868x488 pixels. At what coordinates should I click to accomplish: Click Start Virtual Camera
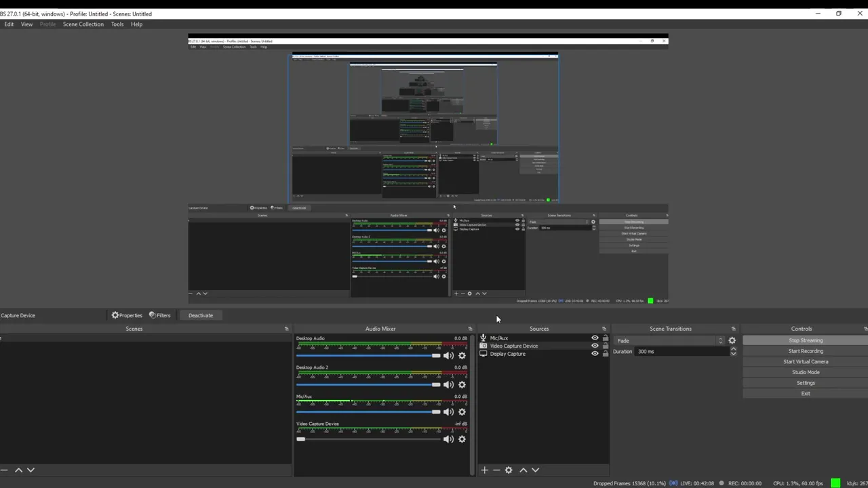(x=806, y=361)
